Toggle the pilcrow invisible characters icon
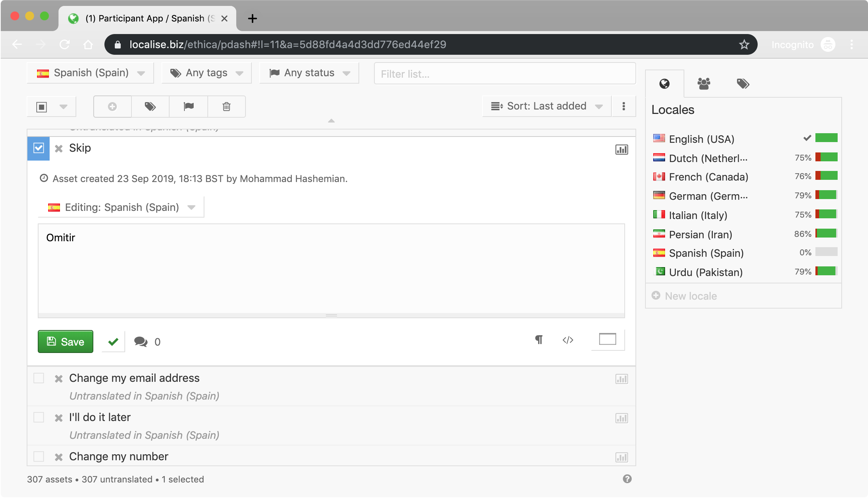Image resolution: width=868 pixels, height=498 pixels. [x=539, y=340]
